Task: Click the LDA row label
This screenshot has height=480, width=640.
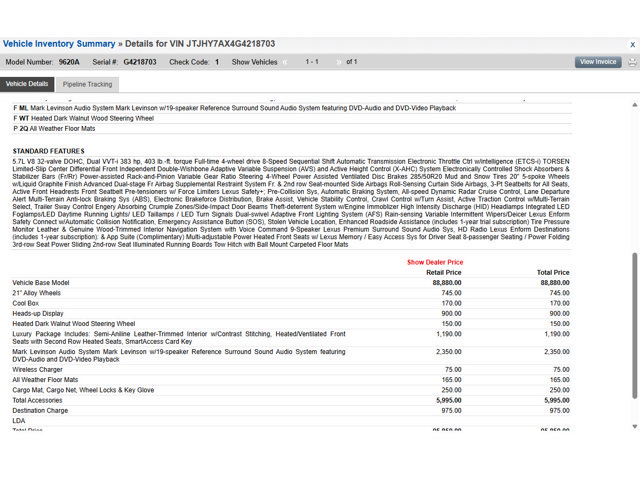Action: (19, 421)
